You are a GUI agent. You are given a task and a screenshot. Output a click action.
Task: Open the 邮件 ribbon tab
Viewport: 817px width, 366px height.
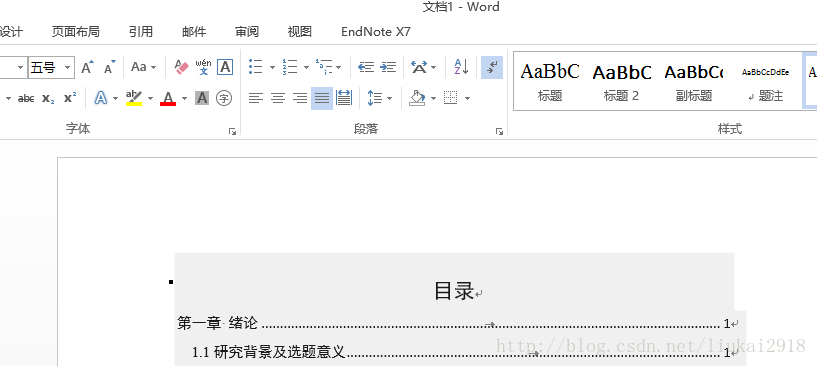click(194, 32)
